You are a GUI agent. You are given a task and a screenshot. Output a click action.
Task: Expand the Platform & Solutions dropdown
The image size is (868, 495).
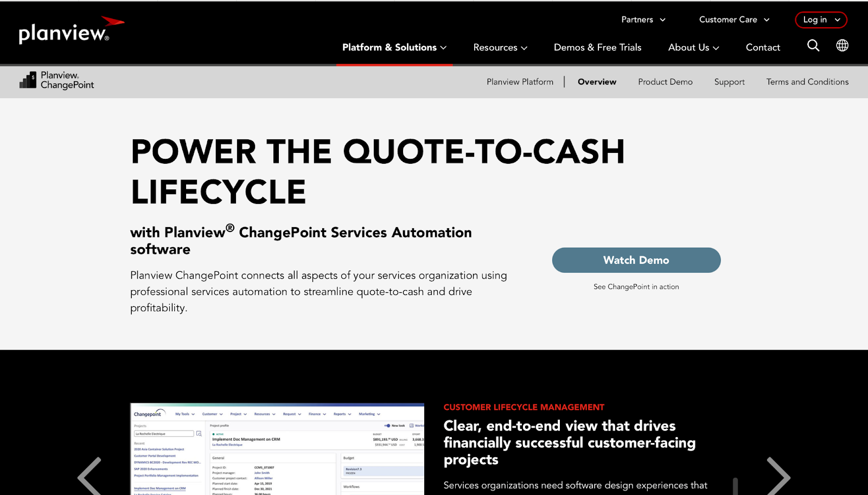[x=394, y=47]
